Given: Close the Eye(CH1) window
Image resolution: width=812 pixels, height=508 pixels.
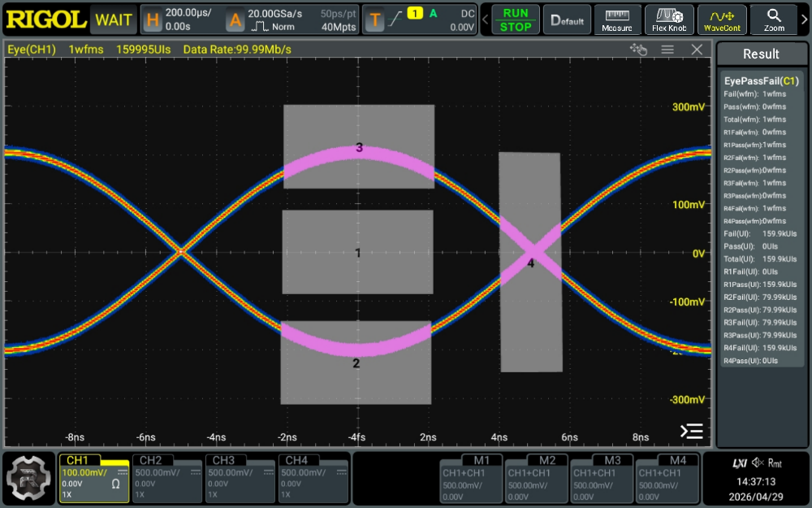Looking at the screenshot, I should pyautogui.click(x=697, y=50).
